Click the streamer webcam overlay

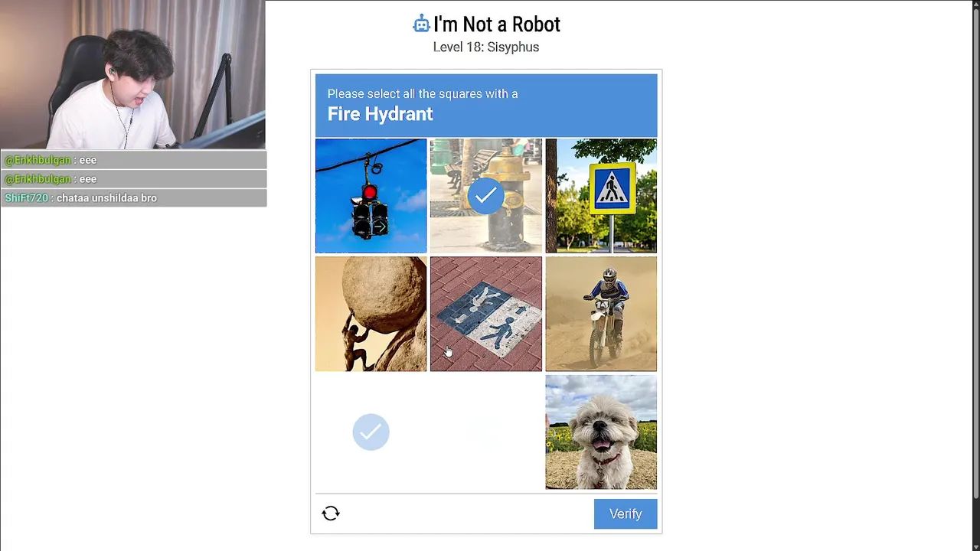coord(132,74)
